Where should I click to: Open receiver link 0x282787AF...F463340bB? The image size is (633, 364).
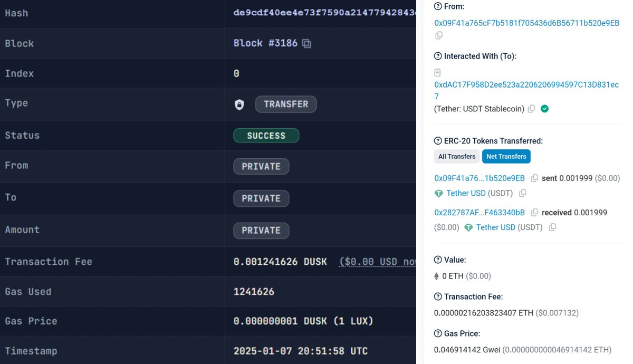[x=479, y=213]
